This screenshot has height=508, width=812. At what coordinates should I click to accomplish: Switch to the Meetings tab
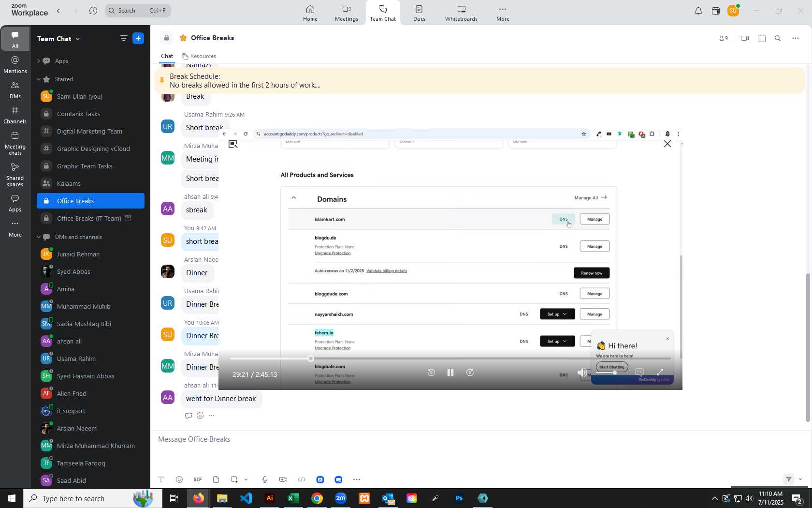pyautogui.click(x=347, y=13)
